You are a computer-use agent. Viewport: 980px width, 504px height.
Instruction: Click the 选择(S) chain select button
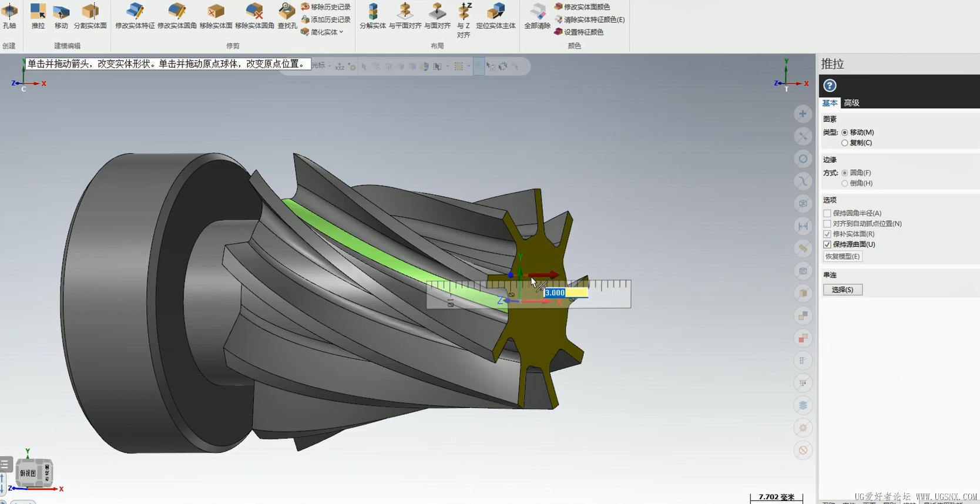(x=843, y=290)
